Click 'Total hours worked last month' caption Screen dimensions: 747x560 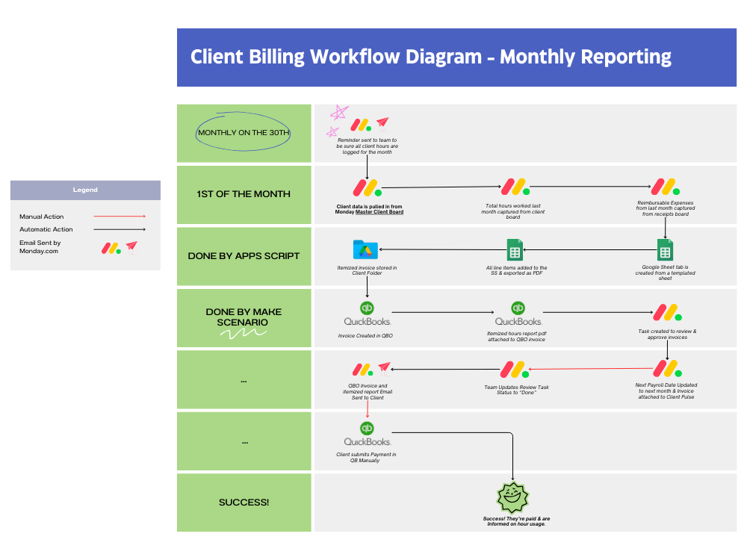click(513, 211)
